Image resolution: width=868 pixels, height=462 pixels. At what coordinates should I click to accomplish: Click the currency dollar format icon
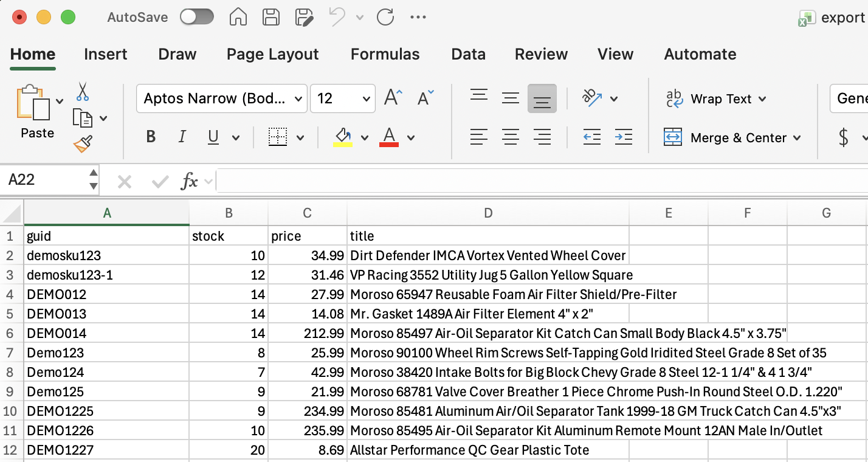click(844, 137)
